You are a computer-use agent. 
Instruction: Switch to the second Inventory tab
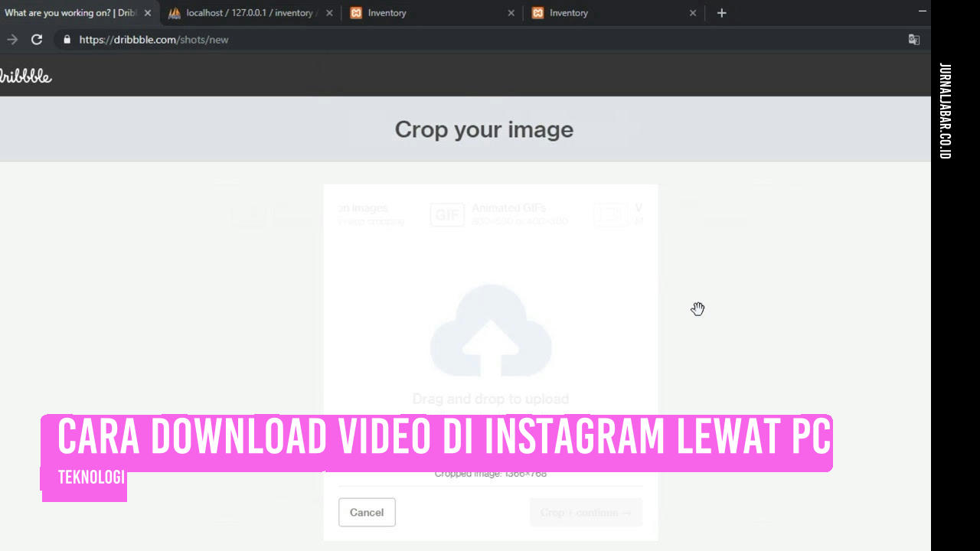pyautogui.click(x=614, y=13)
